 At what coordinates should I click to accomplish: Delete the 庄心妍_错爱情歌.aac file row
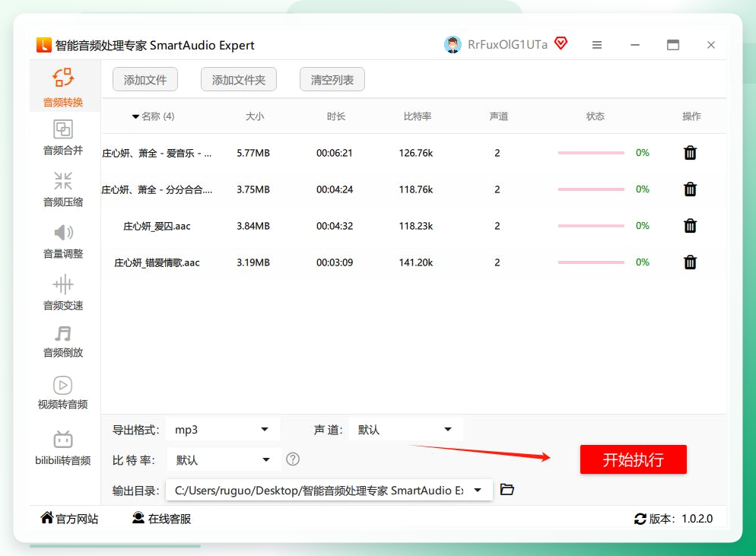click(x=690, y=262)
